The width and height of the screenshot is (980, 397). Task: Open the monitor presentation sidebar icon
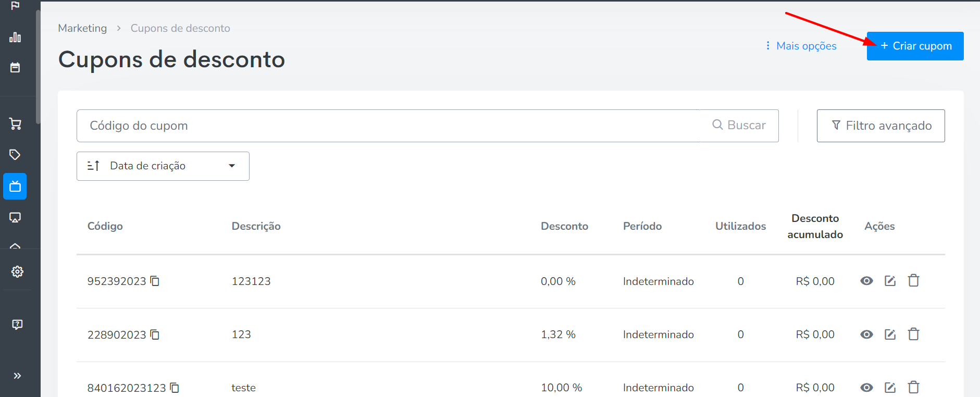click(15, 217)
